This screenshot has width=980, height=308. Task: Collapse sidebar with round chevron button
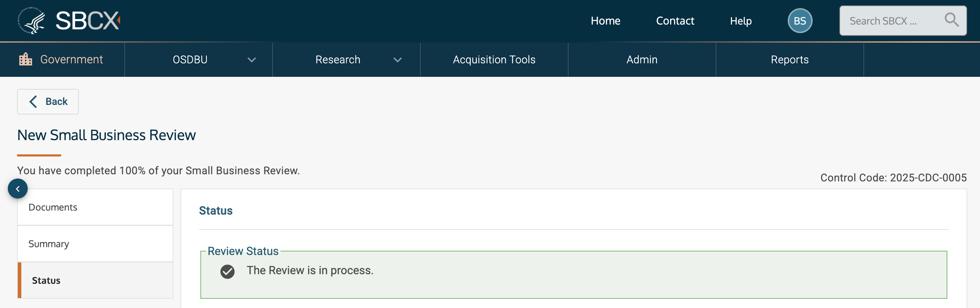pyautogui.click(x=17, y=188)
